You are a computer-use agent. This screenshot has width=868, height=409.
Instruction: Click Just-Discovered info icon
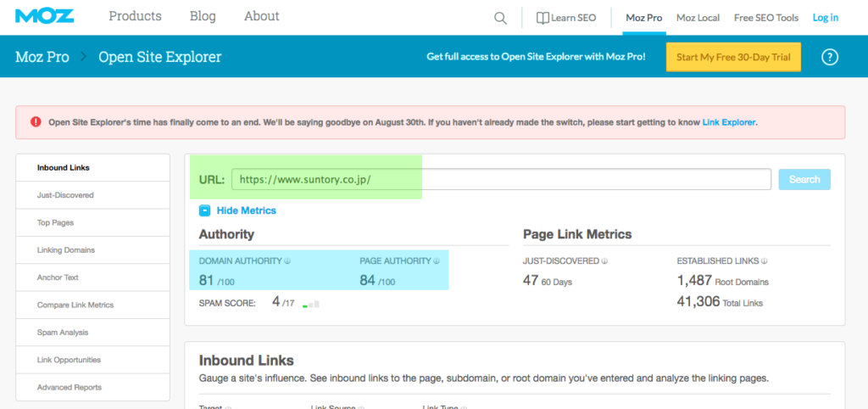click(x=604, y=261)
